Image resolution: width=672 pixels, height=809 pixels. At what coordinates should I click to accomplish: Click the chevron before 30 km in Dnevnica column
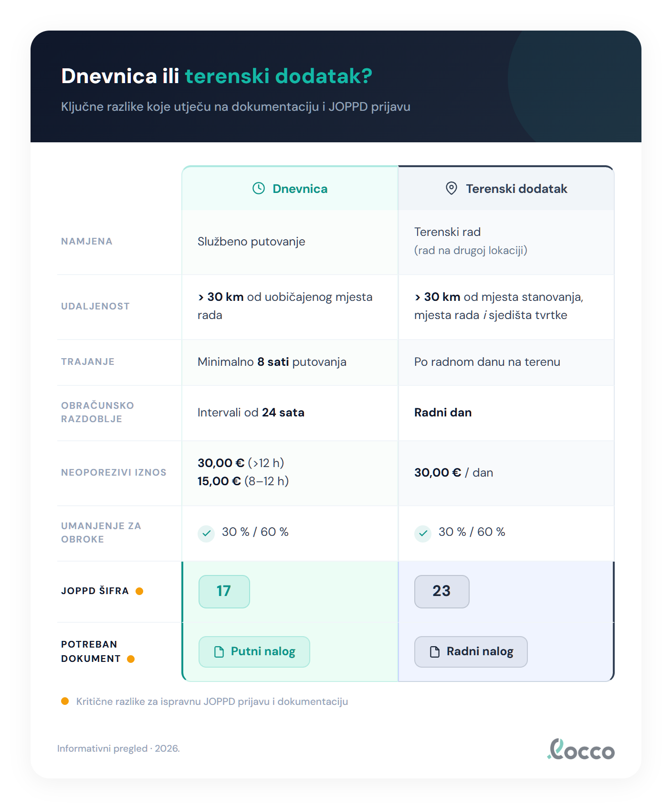pos(201,298)
